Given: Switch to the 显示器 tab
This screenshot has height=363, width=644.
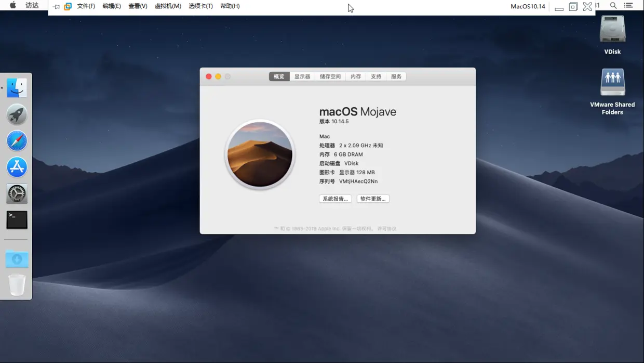Looking at the screenshot, I should (x=302, y=76).
